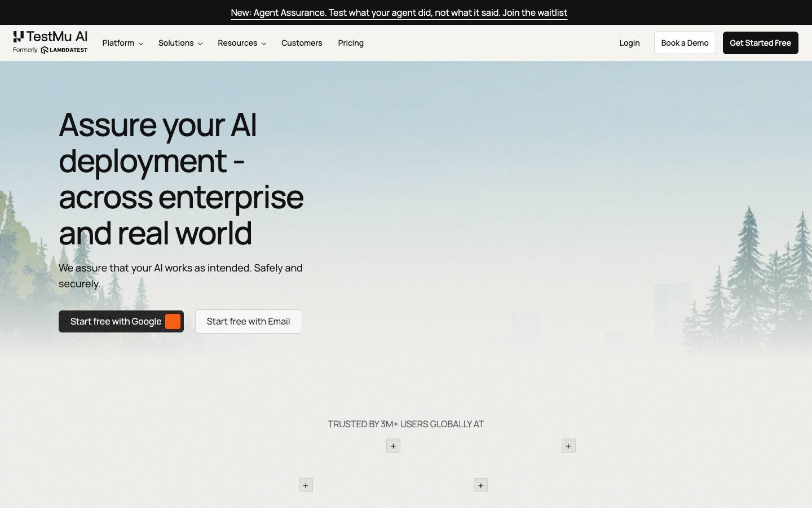Screen dimensions: 812x508
Task: Click the text "TRUSTED BY 3M+ USERS GLOBALLY AT"
Action: point(406,424)
